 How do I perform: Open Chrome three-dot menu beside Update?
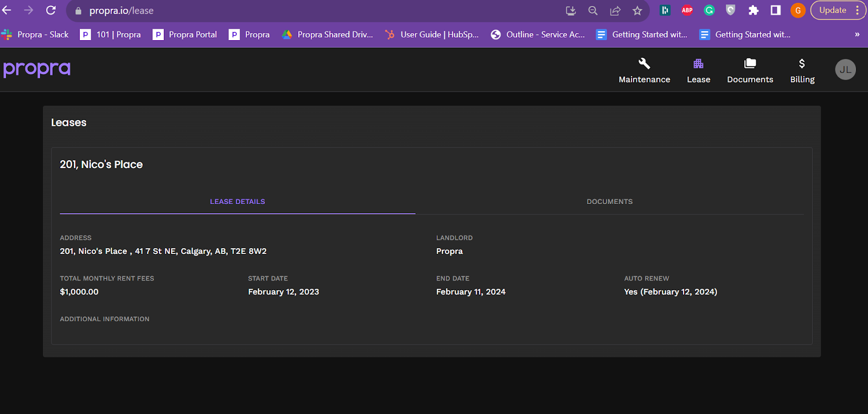[858, 10]
